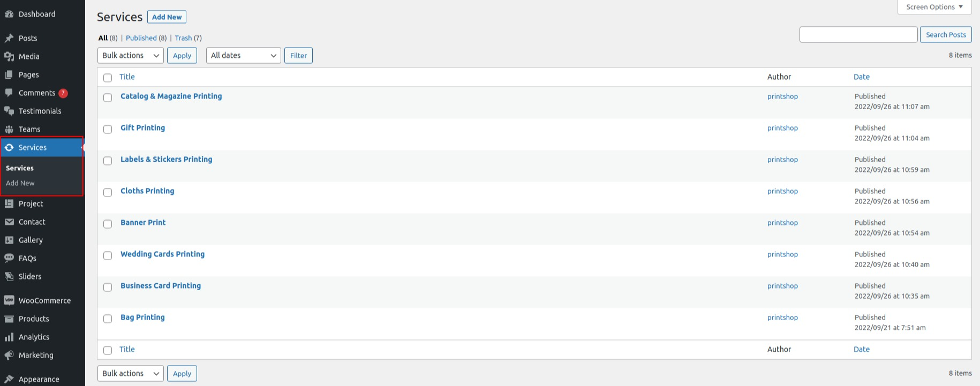Show the Trash services view

[183, 38]
